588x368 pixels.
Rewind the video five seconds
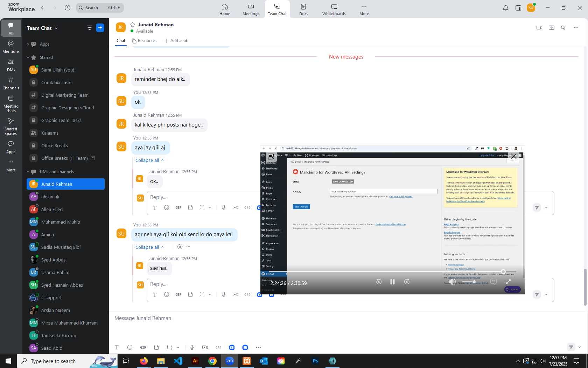tap(379, 282)
